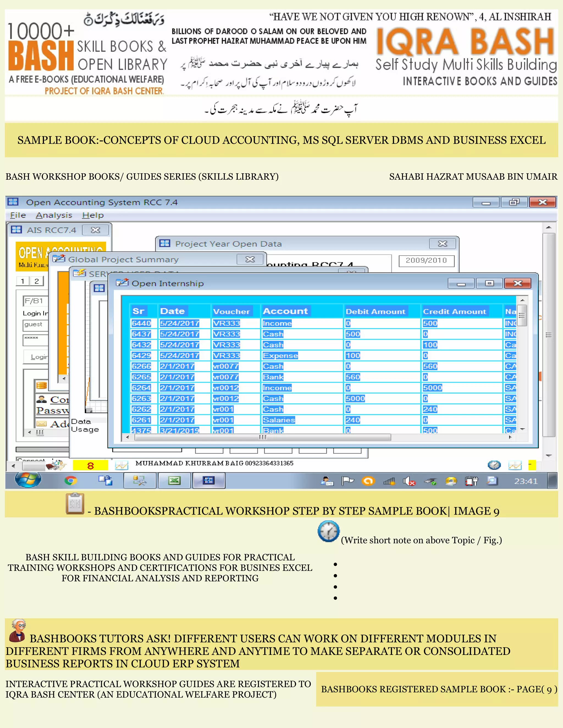This screenshot has height=728, width=563.
Task: Open the Excel taskbar button
Action: click(175, 481)
